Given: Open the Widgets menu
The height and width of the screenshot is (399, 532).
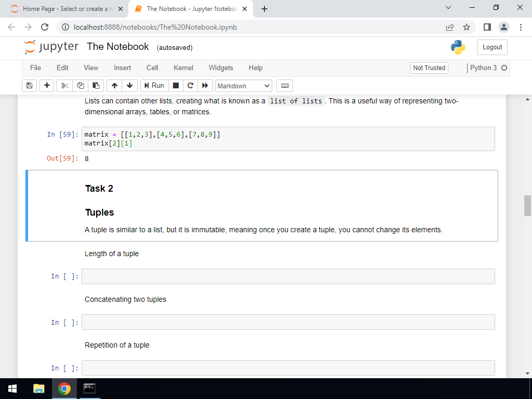Looking at the screenshot, I should 221,68.
